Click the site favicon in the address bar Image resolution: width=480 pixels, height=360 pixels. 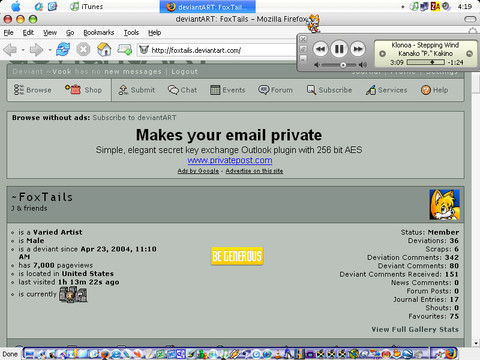coord(144,50)
